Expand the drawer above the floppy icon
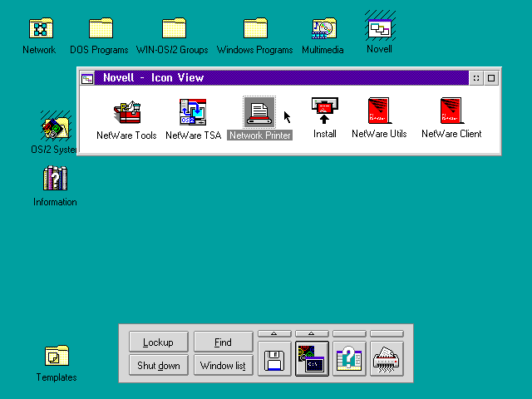This screenshot has width=532, height=399. pyautogui.click(x=274, y=334)
